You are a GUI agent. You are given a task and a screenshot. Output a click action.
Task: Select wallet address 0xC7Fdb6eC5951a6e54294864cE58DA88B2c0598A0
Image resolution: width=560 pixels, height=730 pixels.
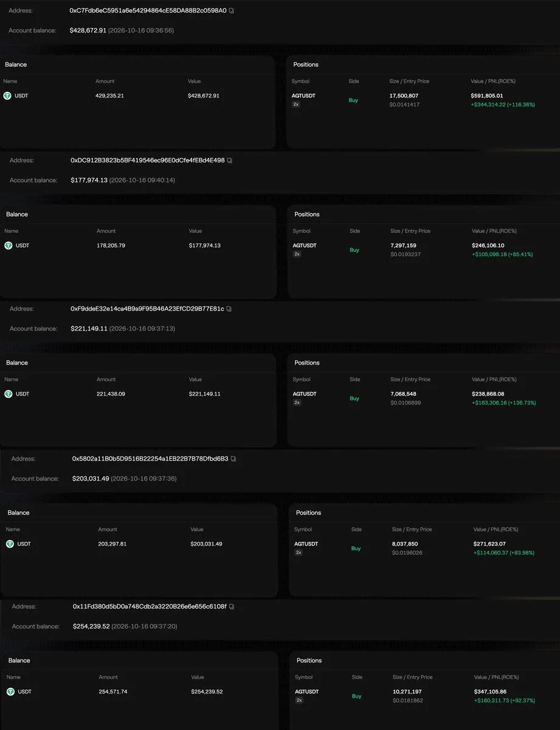pos(148,11)
